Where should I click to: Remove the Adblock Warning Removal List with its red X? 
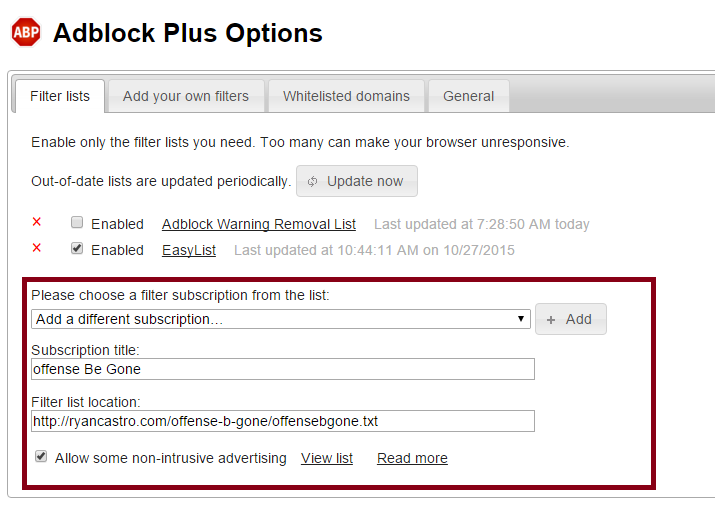point(37,223)
